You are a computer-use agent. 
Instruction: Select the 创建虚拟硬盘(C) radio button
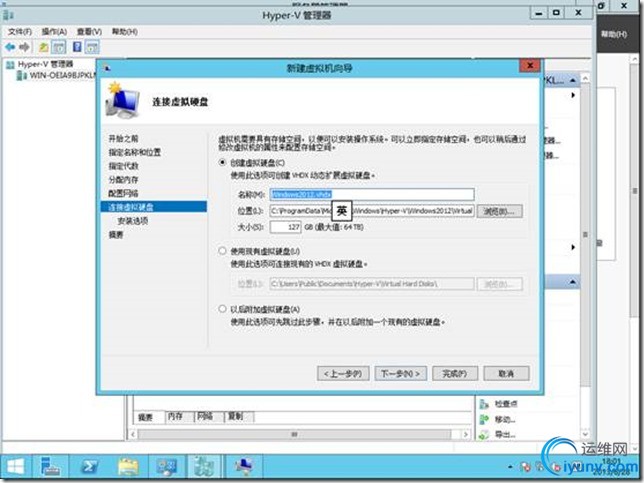click(x=222, y=163)
